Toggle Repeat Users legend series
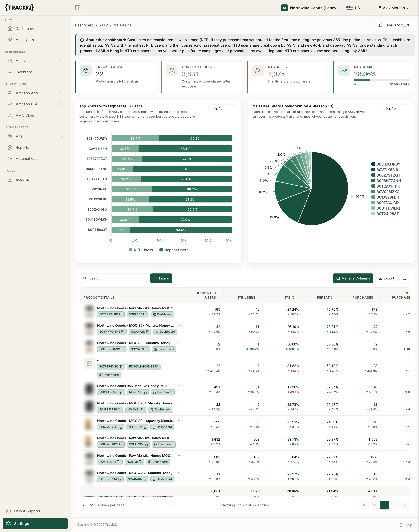The image size is (419, 532). coord(174,250)
